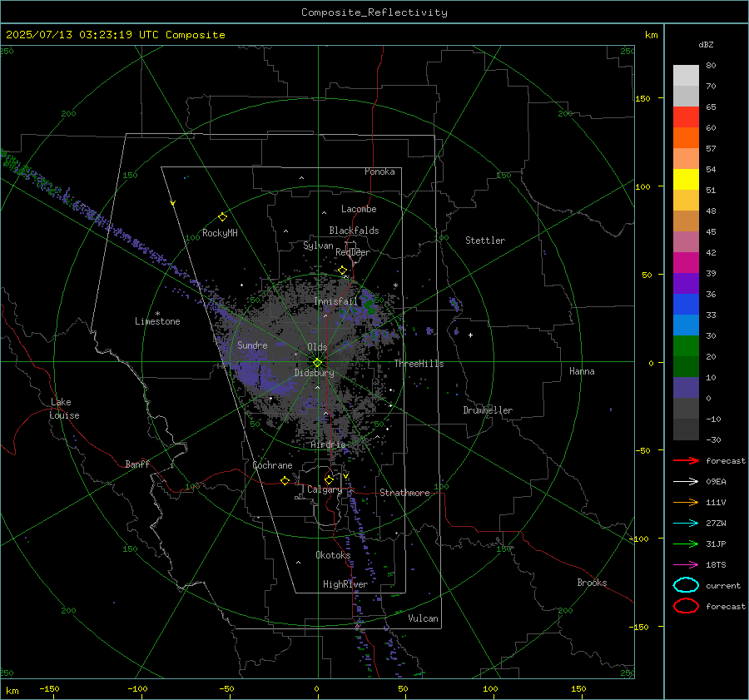Pick the red 60–65 dBZ swatch
Image resolution: width=749 pixels, height=700 pixels.
click(x=686, y=117)
